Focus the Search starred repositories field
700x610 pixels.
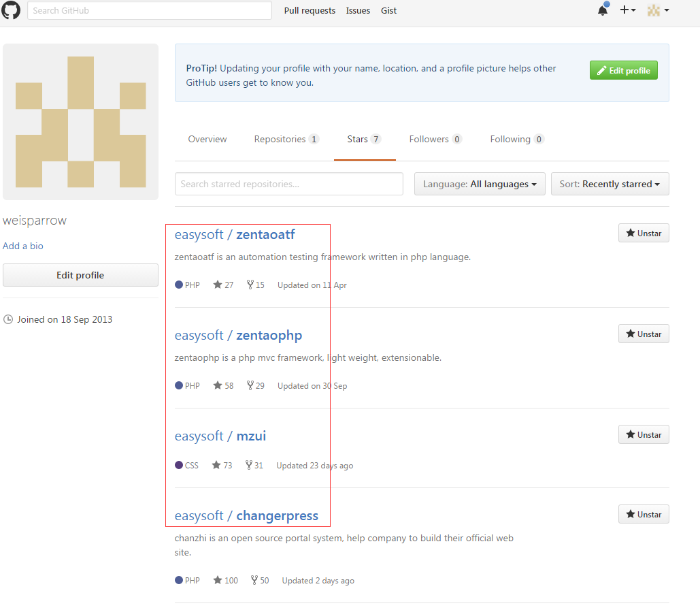point(289,184)
